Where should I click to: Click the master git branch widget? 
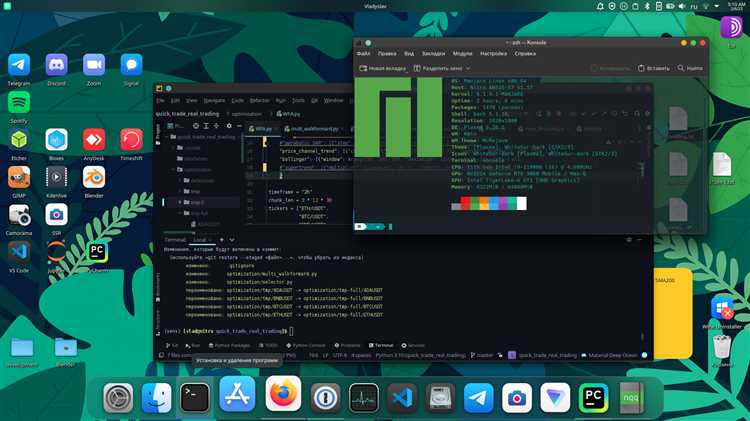coord(481,355)
